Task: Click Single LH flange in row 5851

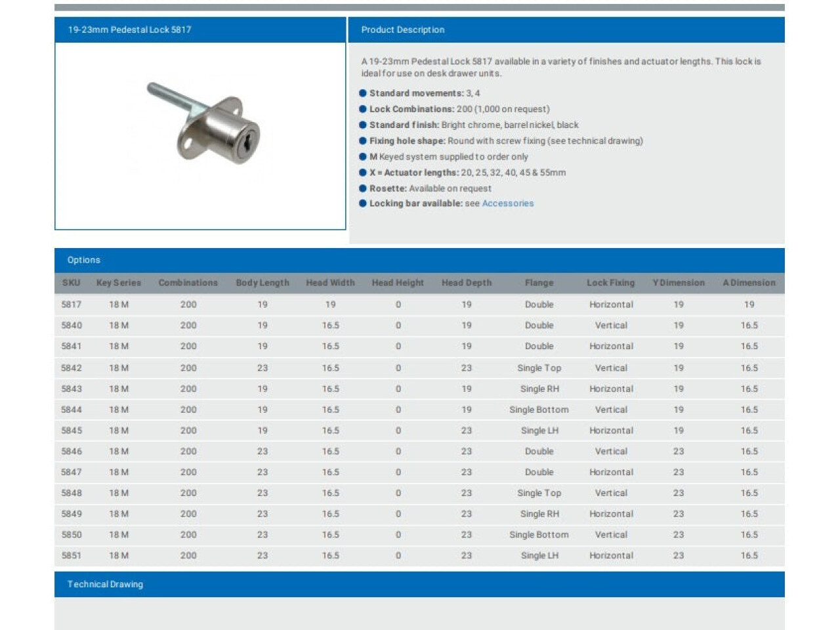Action: [x=539, y=556]
